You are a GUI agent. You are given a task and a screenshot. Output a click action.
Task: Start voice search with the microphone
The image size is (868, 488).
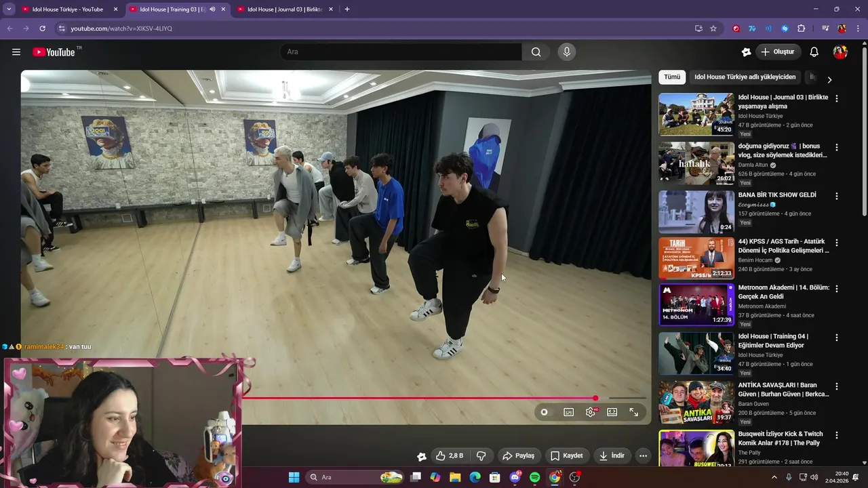coord(567,52)
